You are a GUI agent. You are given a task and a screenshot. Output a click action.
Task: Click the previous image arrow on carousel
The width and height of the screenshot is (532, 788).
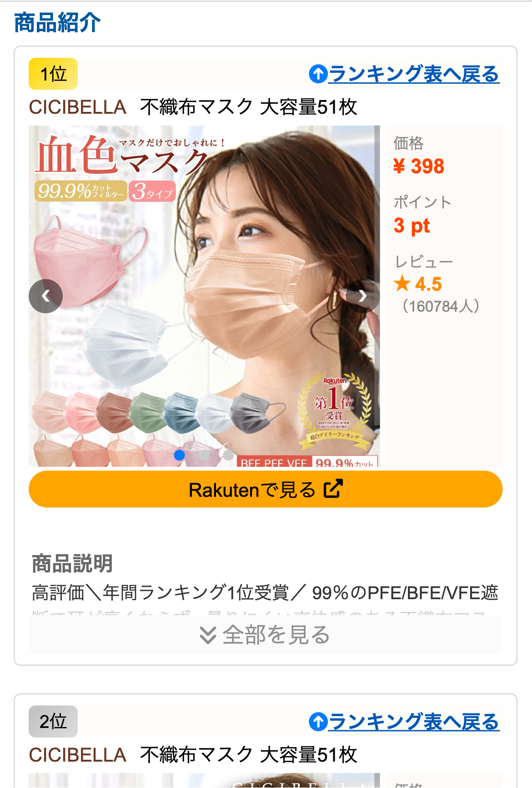pyautogui.click(x=45, y=296)
